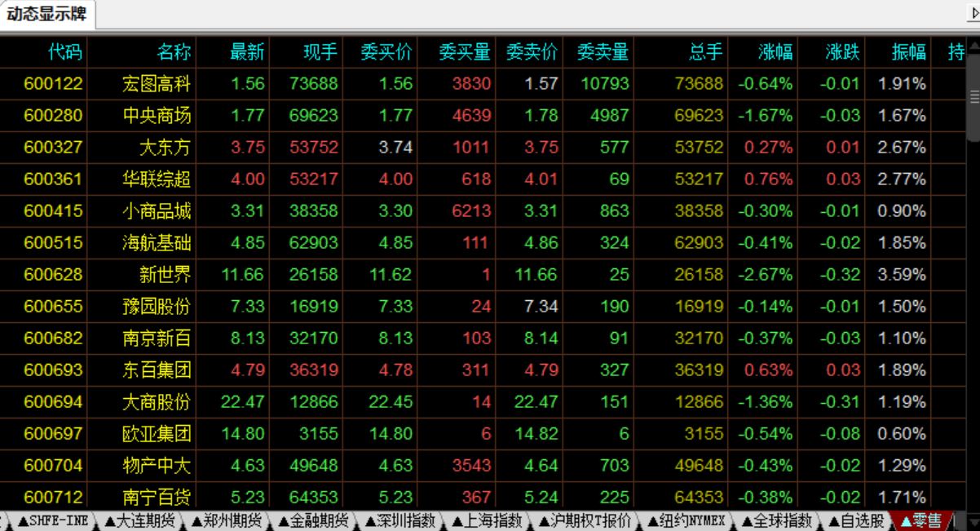
Task: Select stock name 东百集团
Action: point(157,370)
